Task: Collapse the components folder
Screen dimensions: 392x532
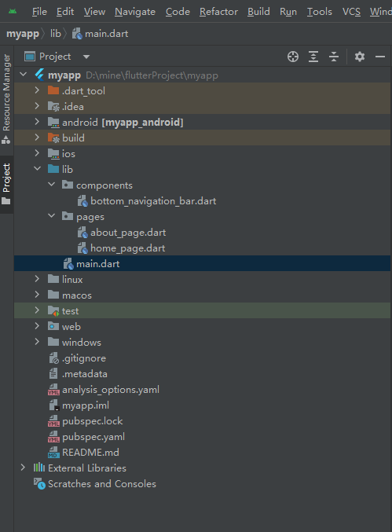Action: tap(52, 185)
